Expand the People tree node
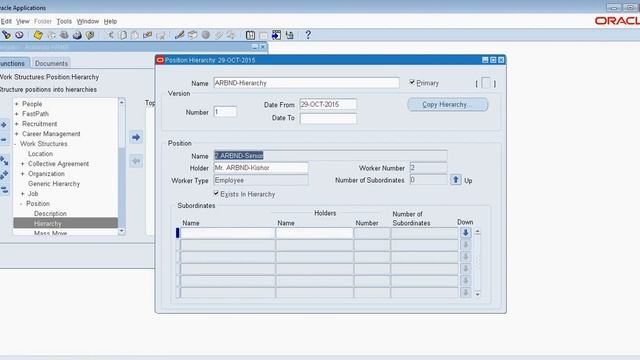The height and width of the screenshot is (360, 640). pos(17,104)
